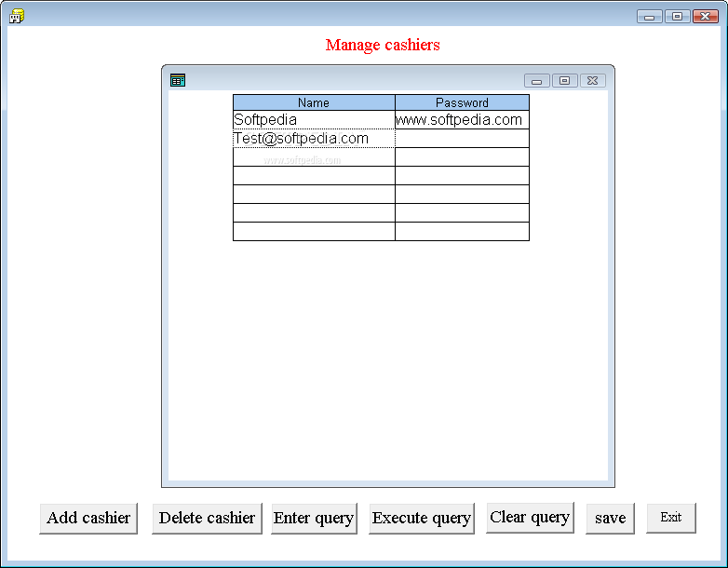This screenshot has height=568, width=728.
Task: Click the Clear query button
Action: pyautogui.click(x=530, y=518)
